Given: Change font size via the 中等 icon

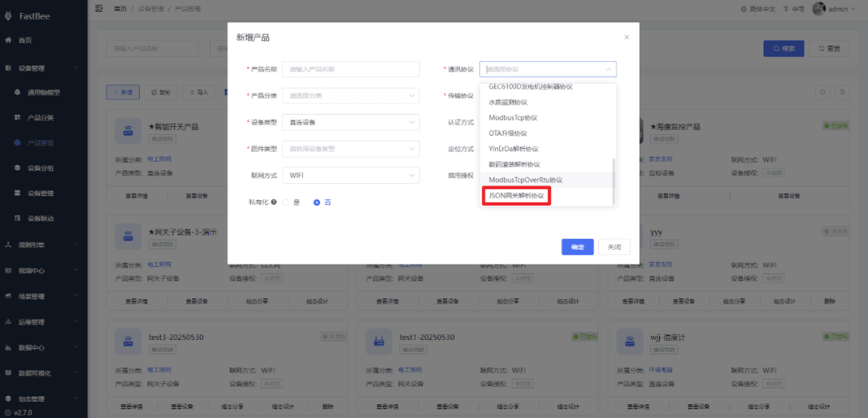Looking at the screenshot, I should point(785,9).
